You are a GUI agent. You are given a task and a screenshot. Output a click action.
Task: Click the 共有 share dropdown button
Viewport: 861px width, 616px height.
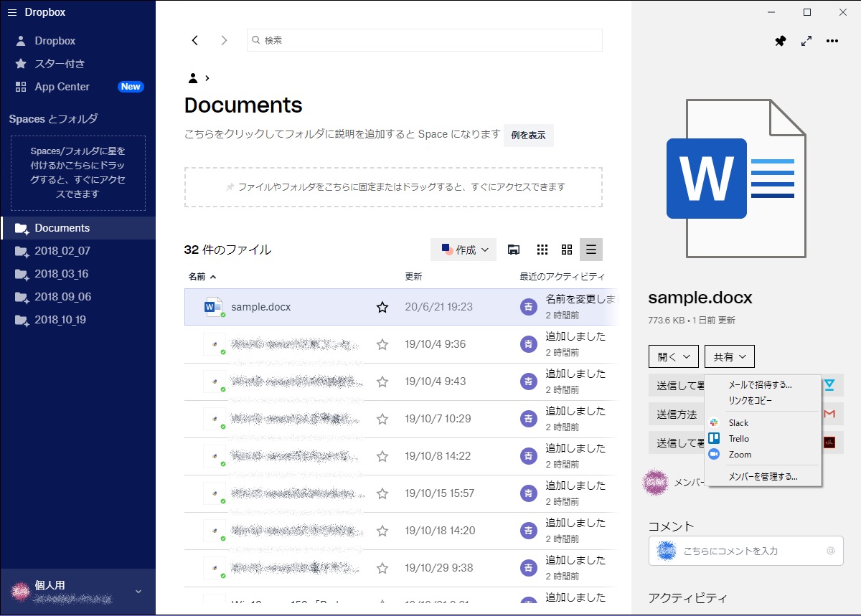(x=729, y=356)
